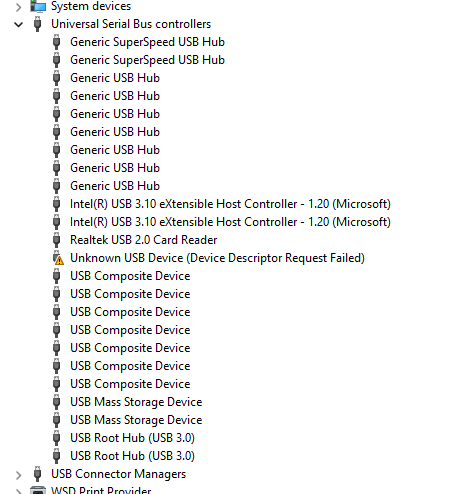Select the first USB Mass Storage Device
Image resolution: width=463 pixels, height=494 pixels.
click(x=136, y=402)
